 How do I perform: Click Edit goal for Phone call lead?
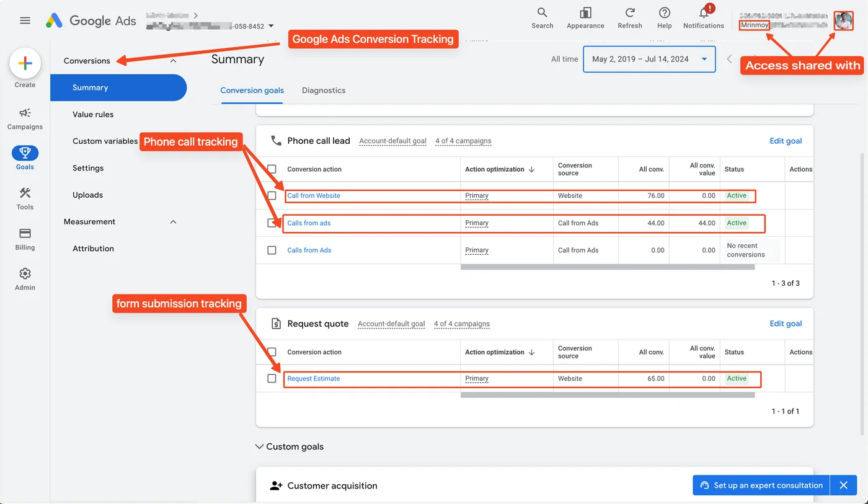click(x=786, y=141)
